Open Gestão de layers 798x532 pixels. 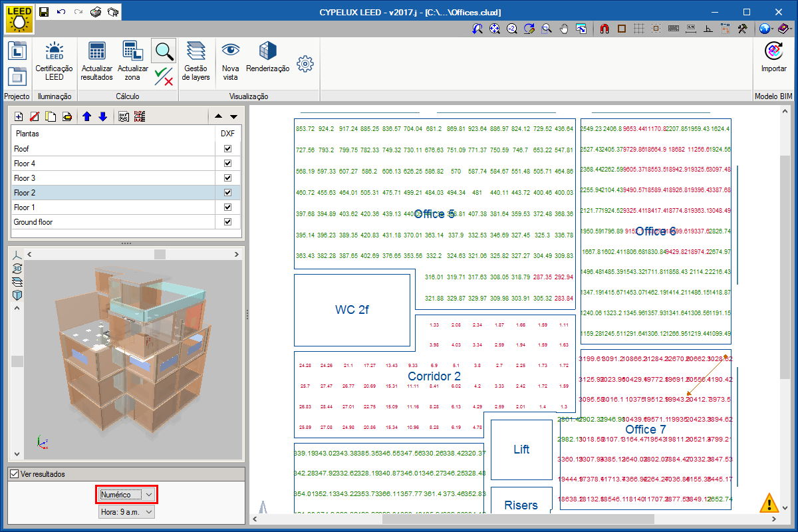[196, 61]
